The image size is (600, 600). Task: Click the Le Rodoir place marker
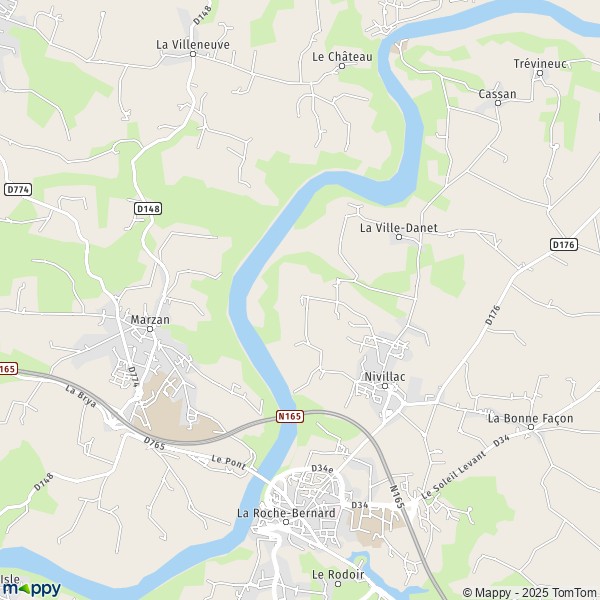[x=338, y=584]
